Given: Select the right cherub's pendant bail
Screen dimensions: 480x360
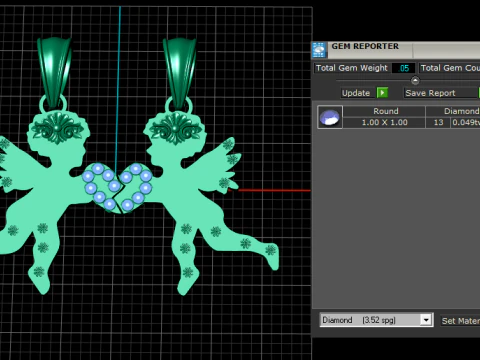Looking at the screenshot, I should click(179, 73).
